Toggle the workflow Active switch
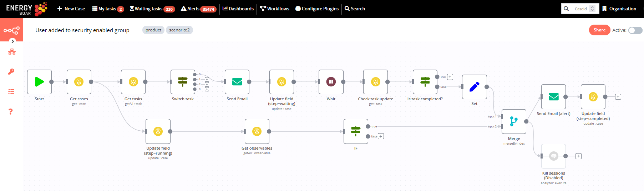644x191 pixels. pyautogui.click(x=635, y=30)
